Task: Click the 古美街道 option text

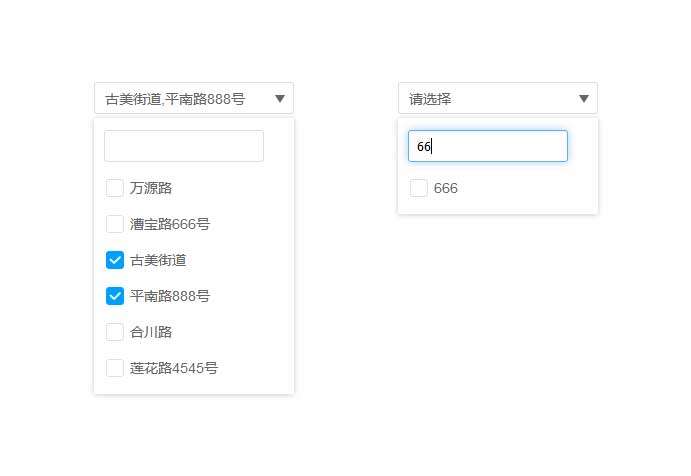Action: [x=158, y=260]
